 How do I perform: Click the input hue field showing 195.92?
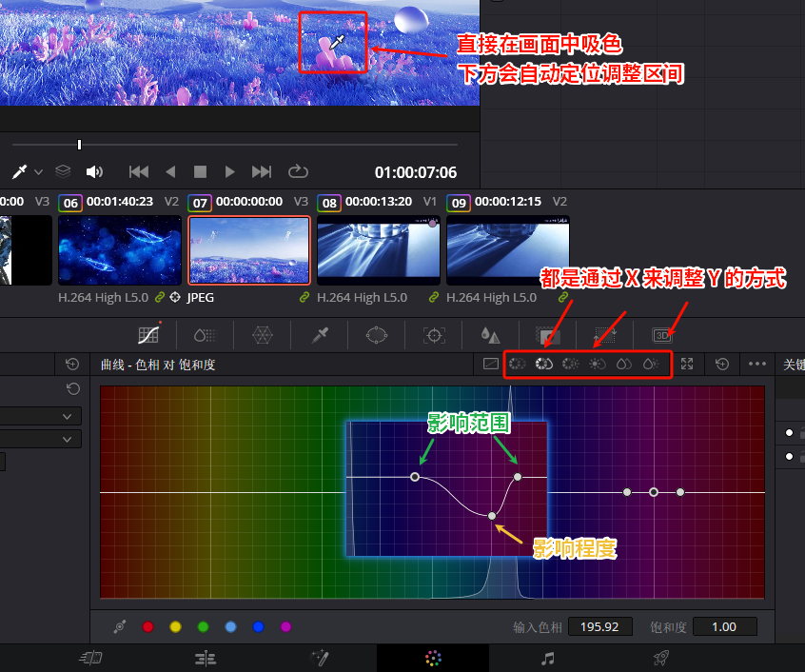click(x=600, y=627)
